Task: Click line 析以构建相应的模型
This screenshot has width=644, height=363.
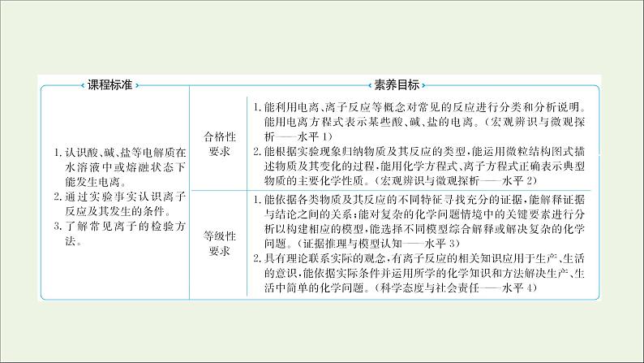Action: tap(424, 229)
